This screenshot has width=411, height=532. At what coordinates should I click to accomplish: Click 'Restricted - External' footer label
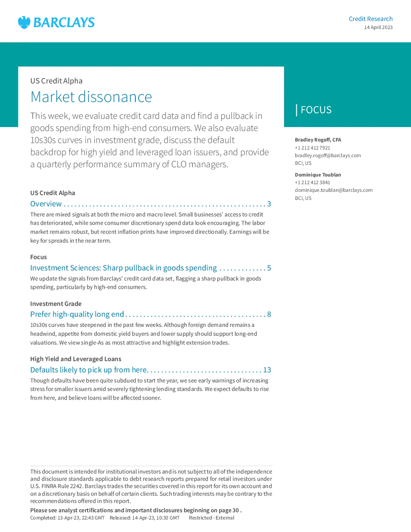tap(212, 518)
